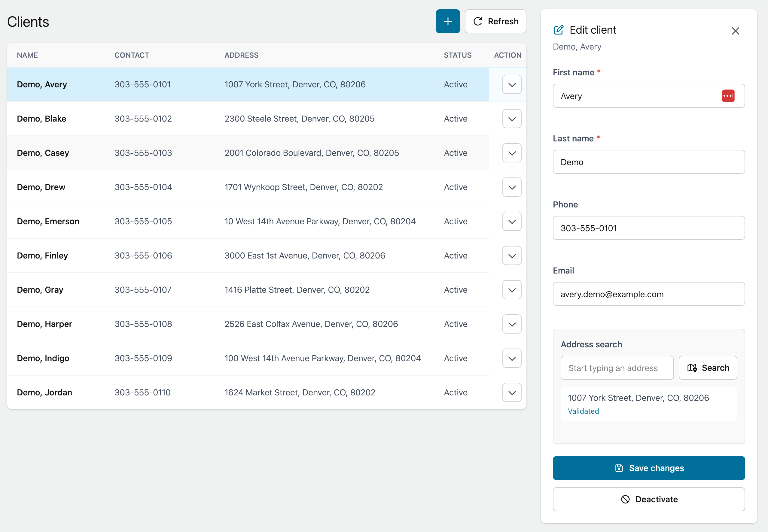Click the NAME column header
This screenshot has height=532, width=768.
coord(27,55)
